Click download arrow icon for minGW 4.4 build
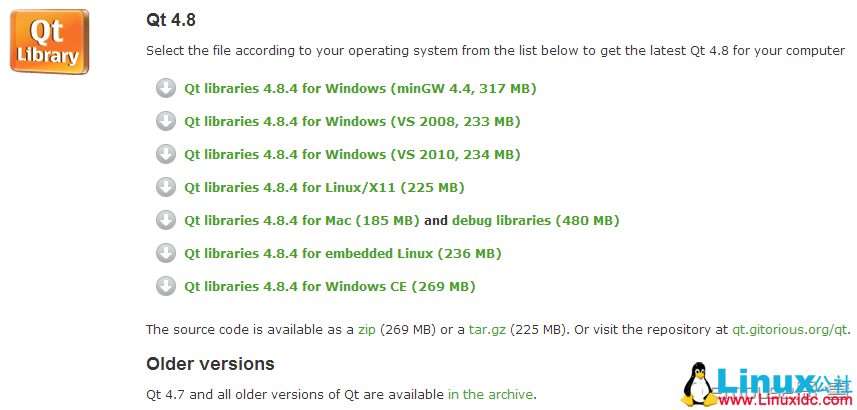Viewport: 857px width, 410px height. 166,89
